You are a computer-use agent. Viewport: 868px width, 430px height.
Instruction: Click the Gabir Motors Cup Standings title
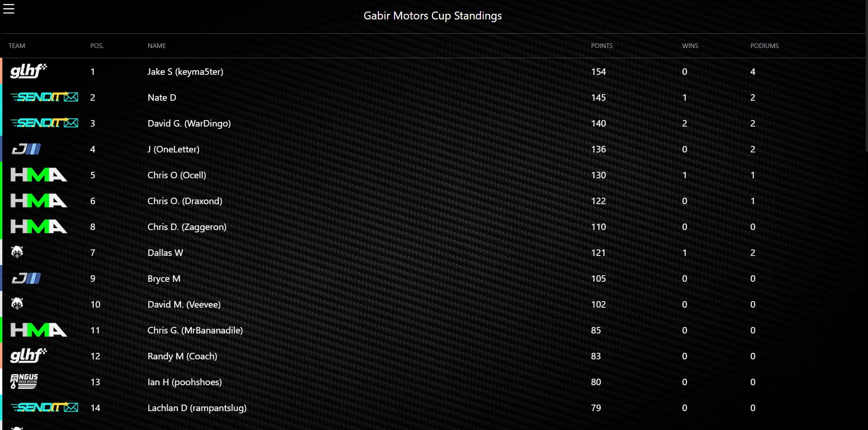point(432,15)
